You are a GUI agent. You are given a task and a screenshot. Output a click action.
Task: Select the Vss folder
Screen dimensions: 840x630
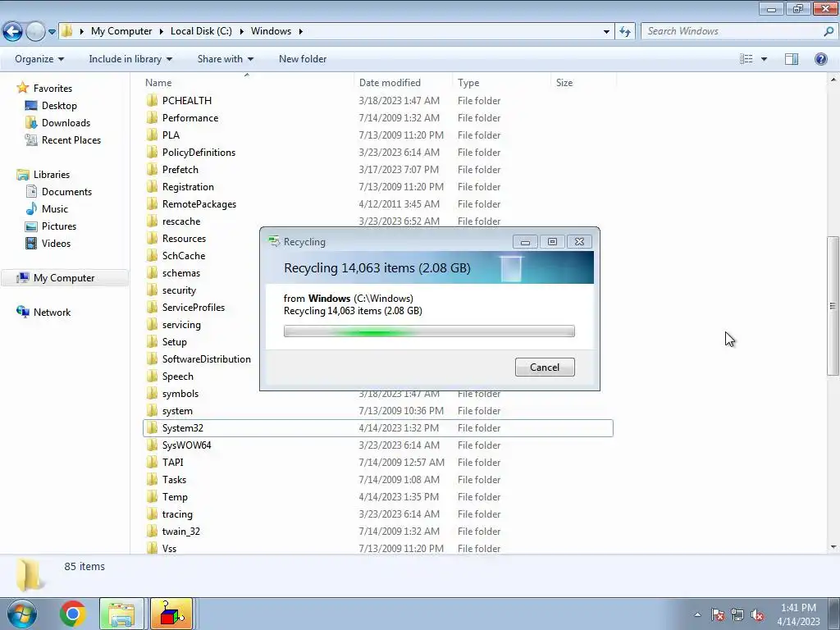tap(169, 549)
